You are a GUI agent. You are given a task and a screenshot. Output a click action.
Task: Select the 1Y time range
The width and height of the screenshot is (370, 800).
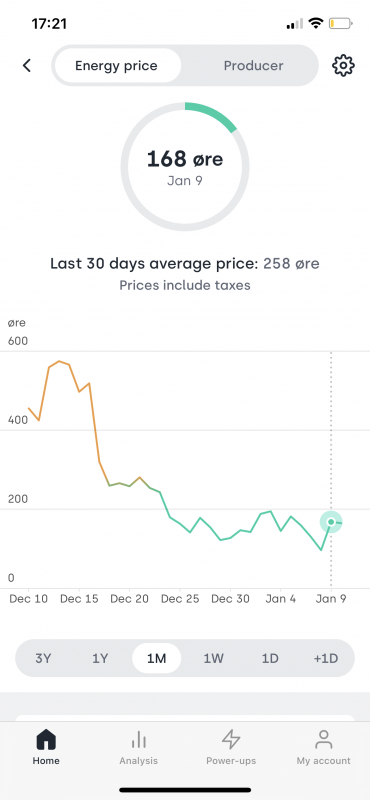[x=100, y=658]
